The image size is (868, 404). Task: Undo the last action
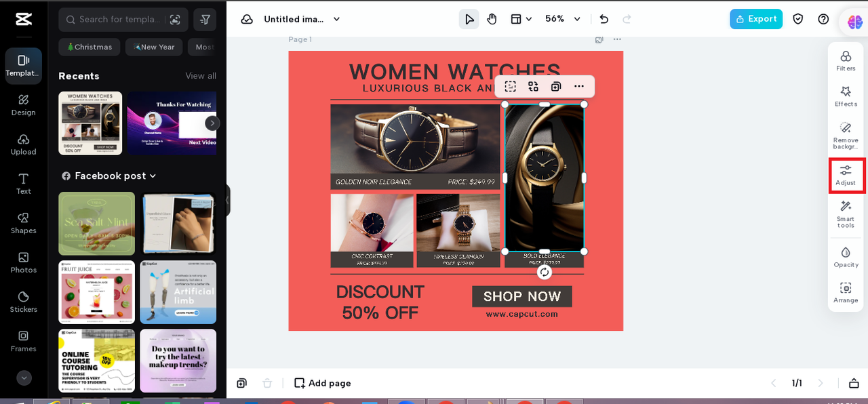(604, 19)
